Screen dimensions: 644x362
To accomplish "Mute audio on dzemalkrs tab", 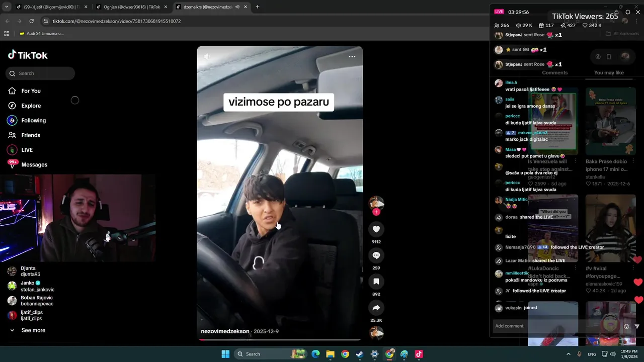I will point(237,7).
